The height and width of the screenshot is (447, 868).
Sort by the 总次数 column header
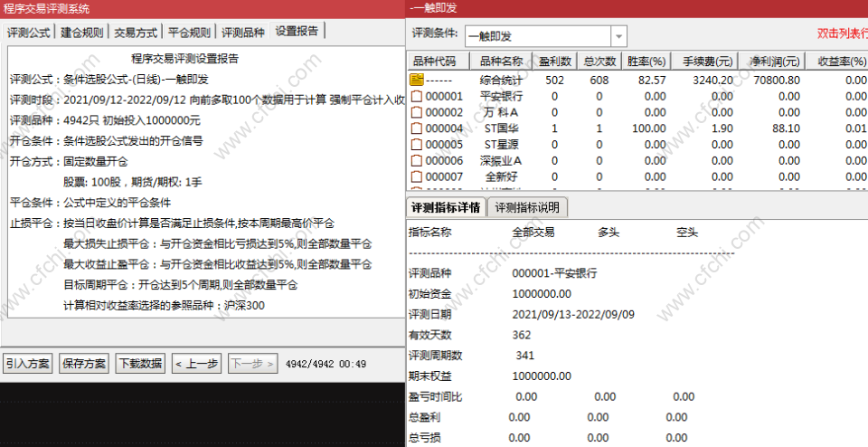click(599, 61)
